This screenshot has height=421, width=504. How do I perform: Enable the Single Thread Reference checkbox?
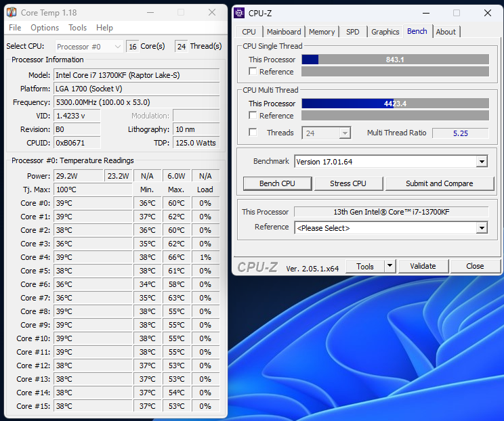[253, 71]
